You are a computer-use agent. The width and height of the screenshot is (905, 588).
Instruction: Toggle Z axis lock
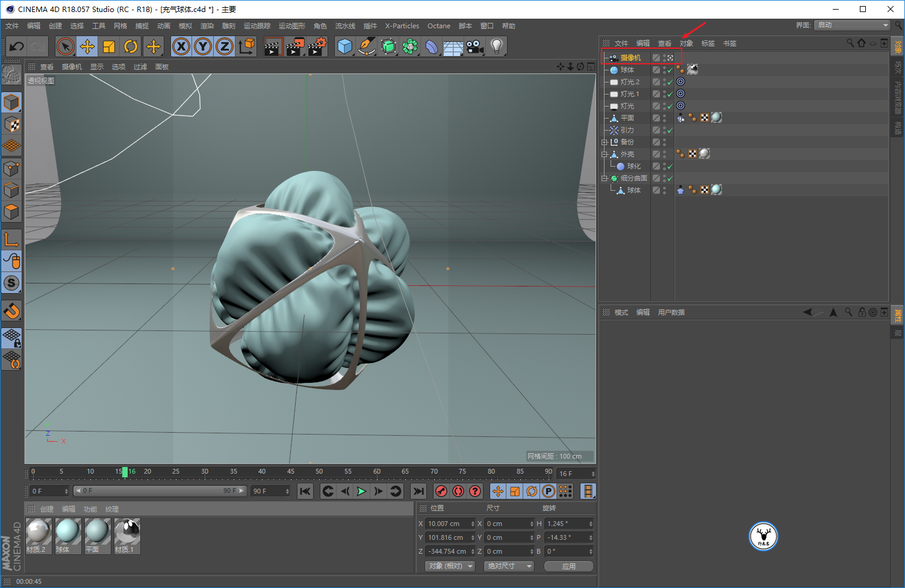225,46
